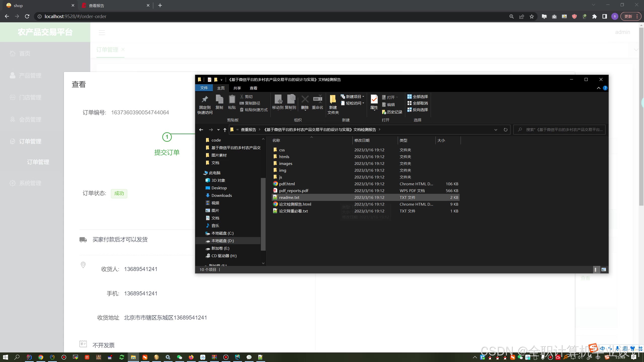This screenshot has width=644, height=362.
Task: Click the up-directory arrow in Explorer
Action: [225, 130]
